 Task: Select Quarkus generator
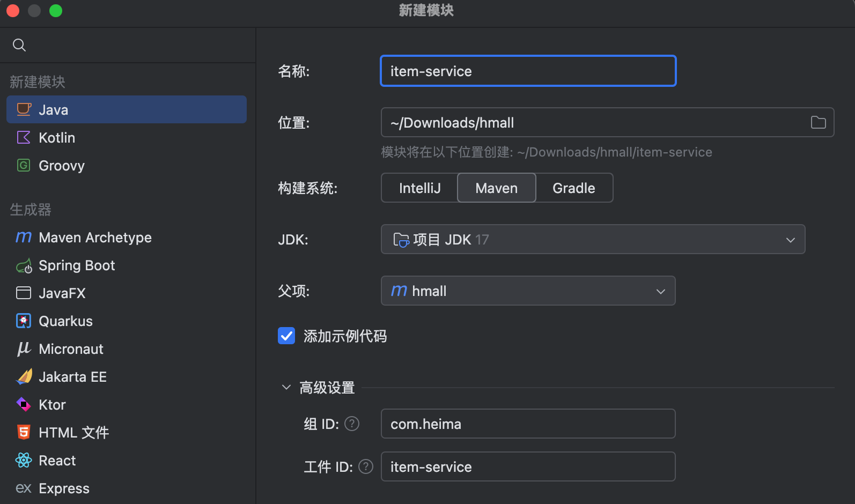[127, 321]
